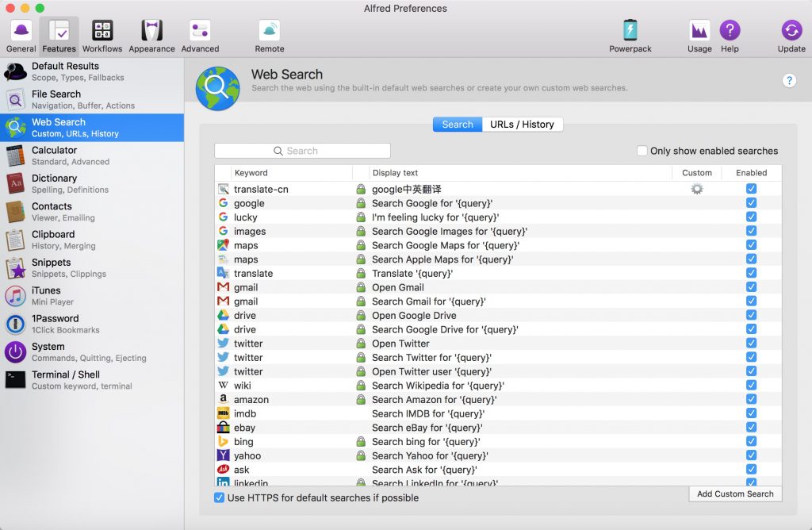
Task: Click the translate keyword icon
Action: pyautogui.click(x=223, y=272)
